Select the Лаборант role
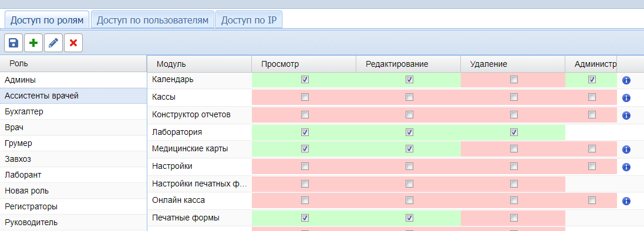The image size is (644, 231). (x=73, y=175)
